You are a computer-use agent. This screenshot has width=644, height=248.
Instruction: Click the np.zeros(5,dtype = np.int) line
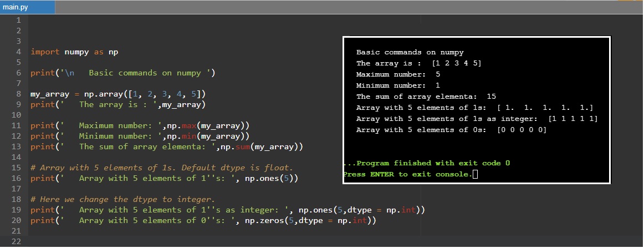[x=203, y=220]
